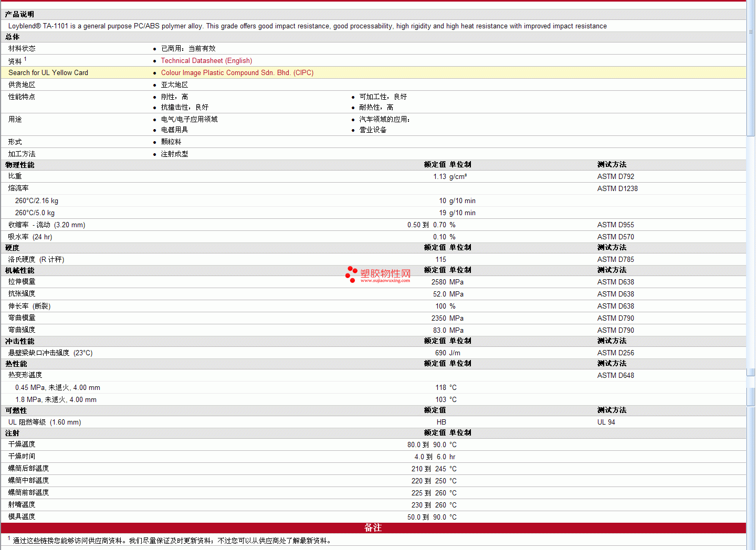Click the '机械性能' section header
Screen dimensions: 756x550
tap(19, 270)
